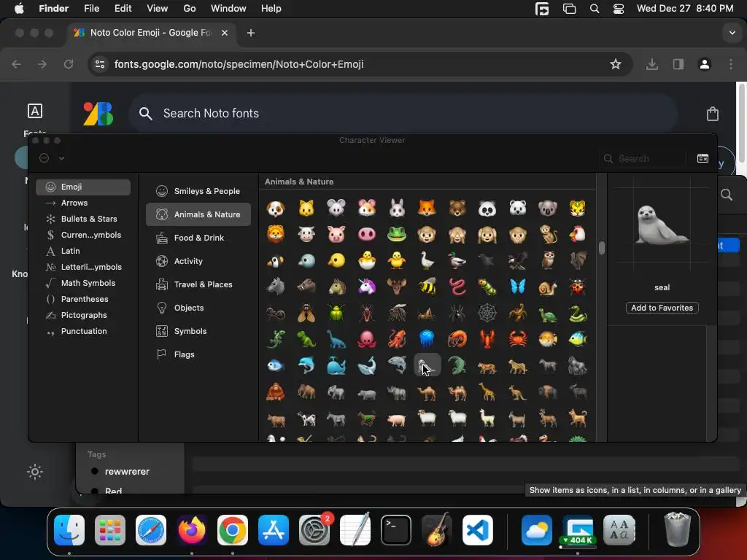Select the blue jellyfish emoji
The image size is (747, 560).
click(x=427, y=339)
